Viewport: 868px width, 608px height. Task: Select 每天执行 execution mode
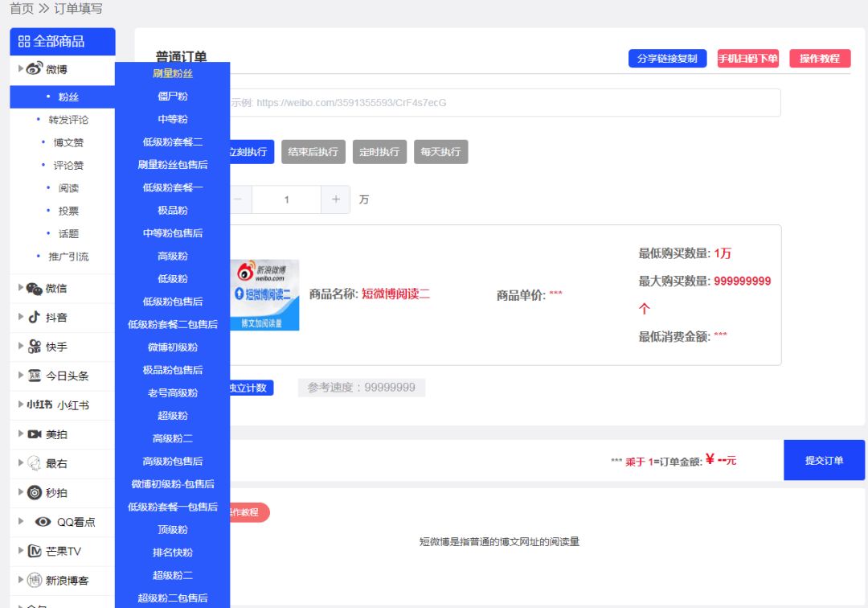tap(440, 152)
